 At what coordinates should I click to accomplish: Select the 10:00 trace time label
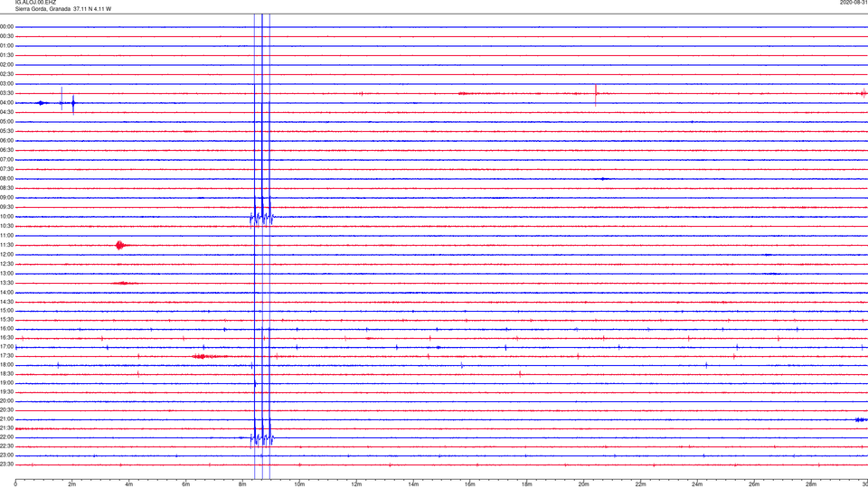pyautogui.click(x=6, y=216)
